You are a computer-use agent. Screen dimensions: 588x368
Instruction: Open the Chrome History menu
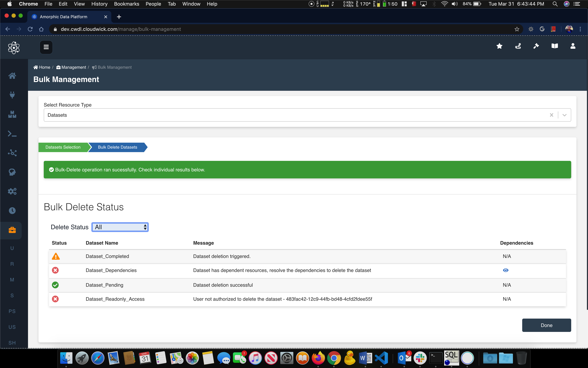[99, 4]
